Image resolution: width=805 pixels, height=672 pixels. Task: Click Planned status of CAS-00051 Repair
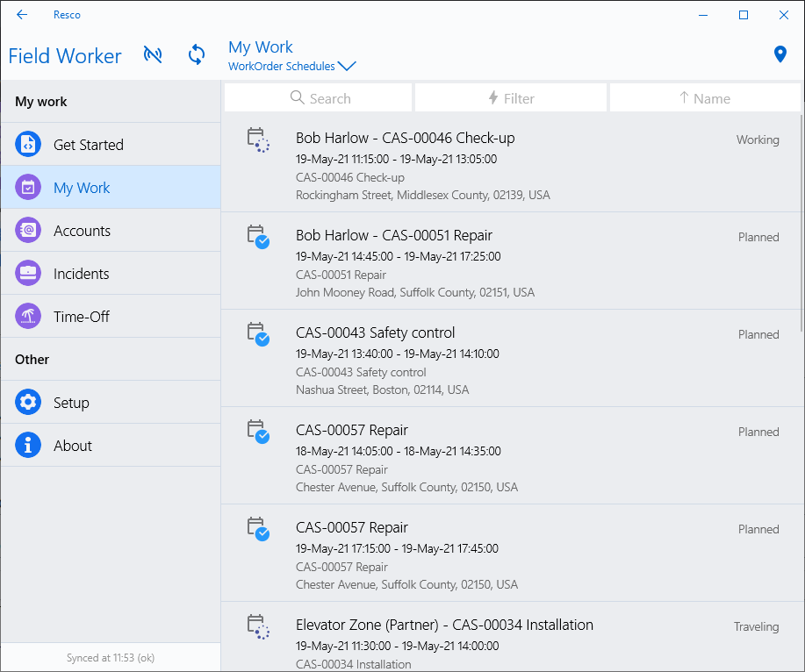[x=758, y=237]
